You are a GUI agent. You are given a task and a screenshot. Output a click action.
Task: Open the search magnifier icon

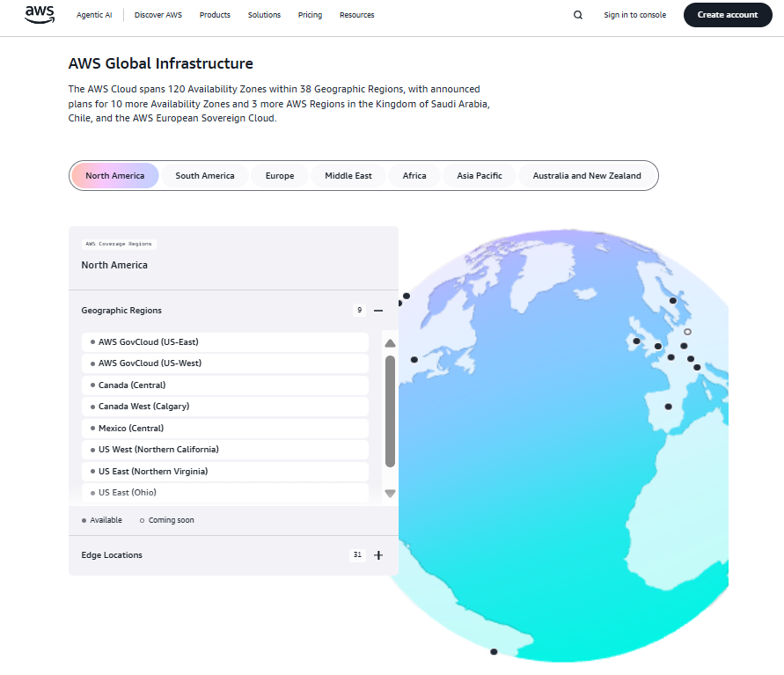578,15
